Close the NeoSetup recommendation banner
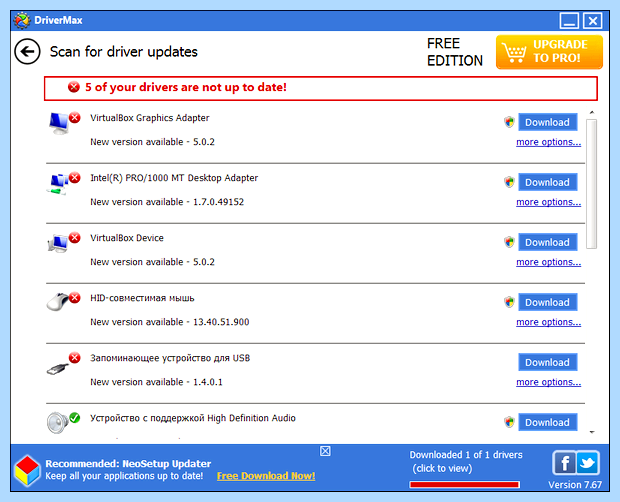 pyautogui.click(x=325, y=451)
